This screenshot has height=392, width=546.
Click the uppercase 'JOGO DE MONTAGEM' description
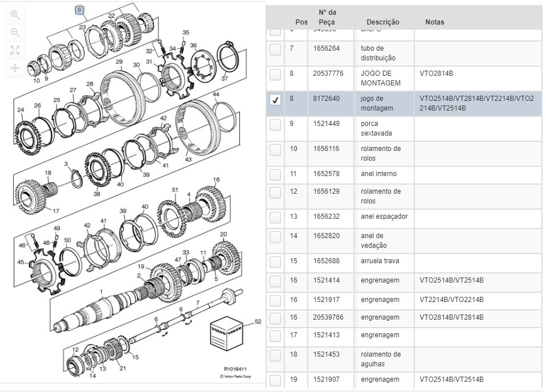[x=381, y=78]
